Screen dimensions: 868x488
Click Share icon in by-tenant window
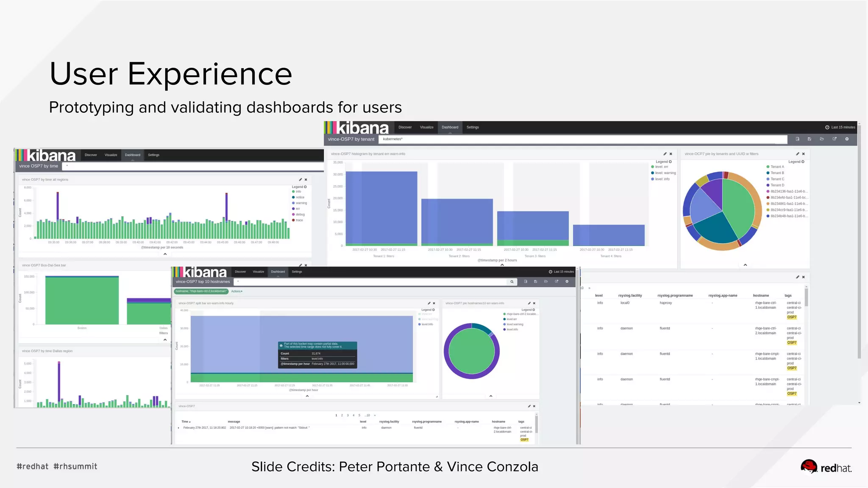point(835,139)
